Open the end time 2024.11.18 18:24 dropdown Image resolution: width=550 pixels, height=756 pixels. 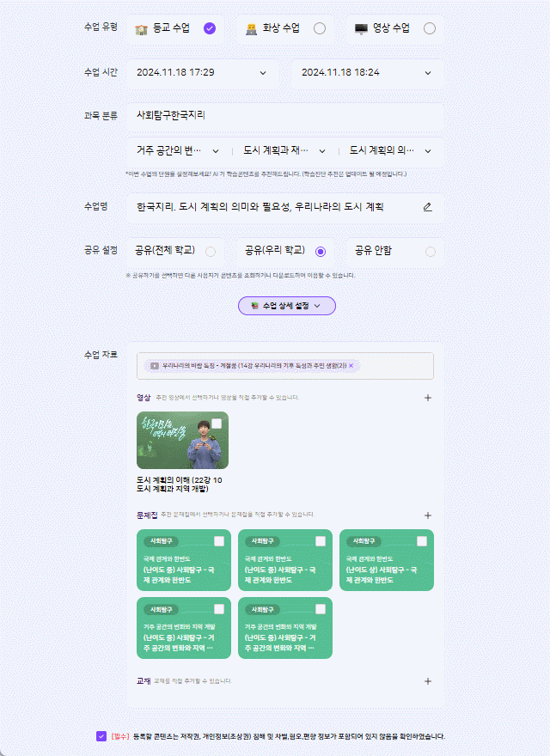368,73
